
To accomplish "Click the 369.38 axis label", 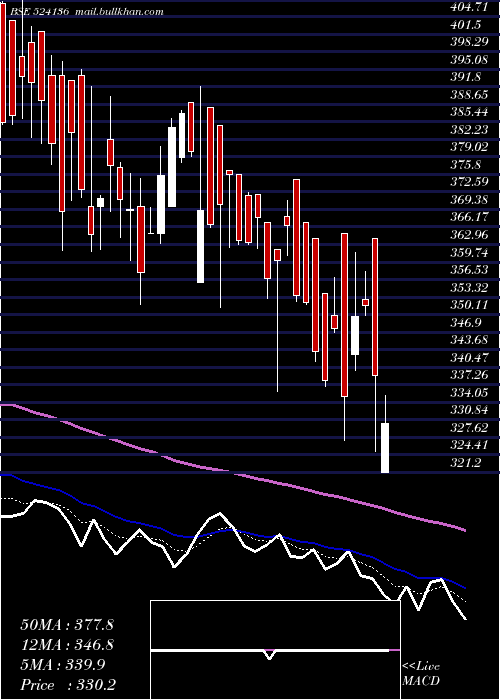I will [469, 200].
